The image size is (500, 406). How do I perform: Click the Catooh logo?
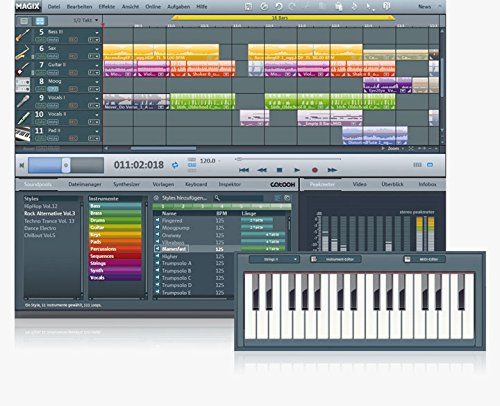[x=283, y=184]
